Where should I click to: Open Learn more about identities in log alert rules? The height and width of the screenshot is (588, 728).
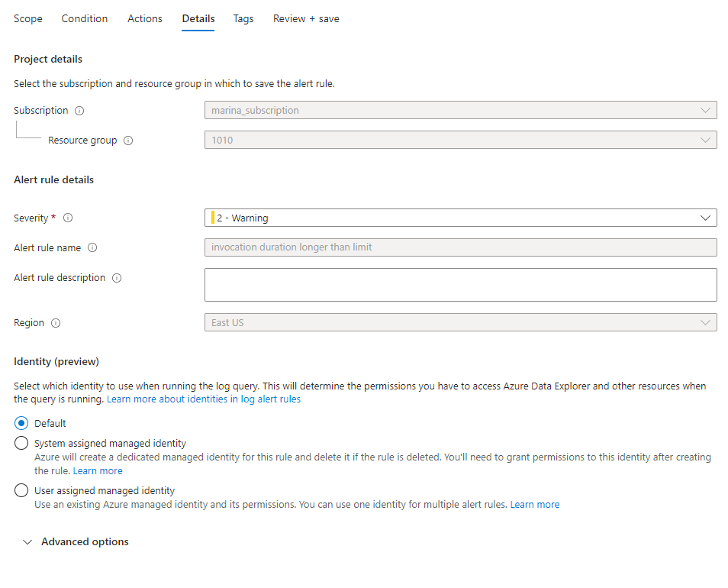pos(204,399)
